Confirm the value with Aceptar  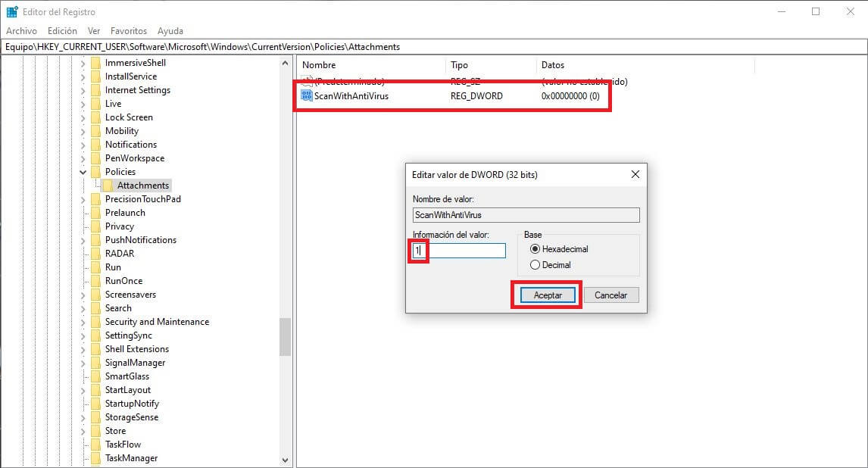click(548, 295)
